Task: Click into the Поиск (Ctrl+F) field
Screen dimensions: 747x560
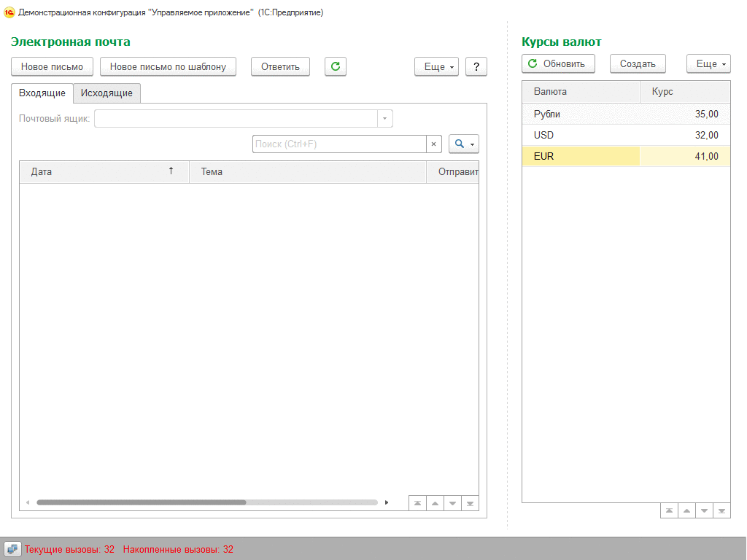Action: [x=339, y=144]
